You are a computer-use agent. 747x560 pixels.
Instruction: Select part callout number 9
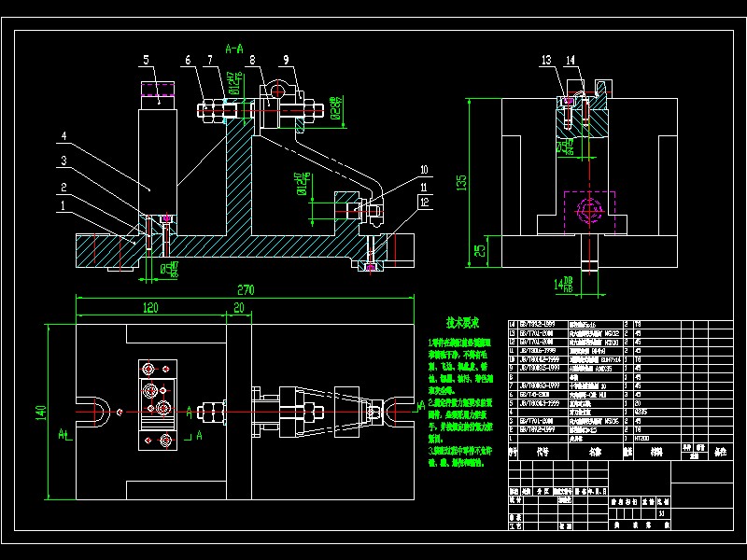(287, 60)
